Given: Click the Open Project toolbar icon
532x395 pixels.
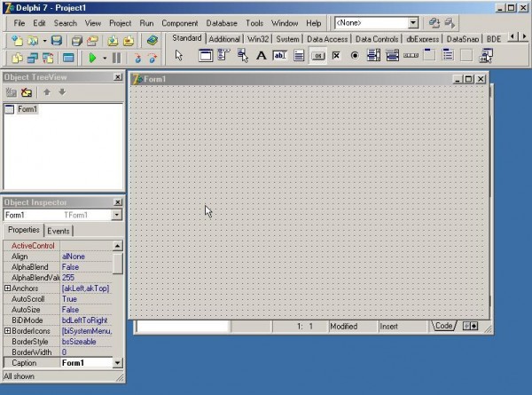Looking at the screenshot, I should 92,41.
